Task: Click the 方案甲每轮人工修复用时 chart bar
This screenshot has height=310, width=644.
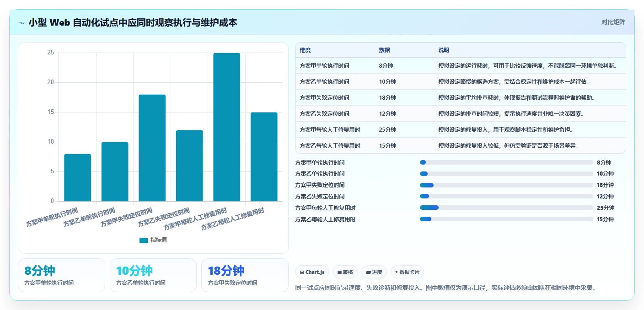Action: pos(226,127)
